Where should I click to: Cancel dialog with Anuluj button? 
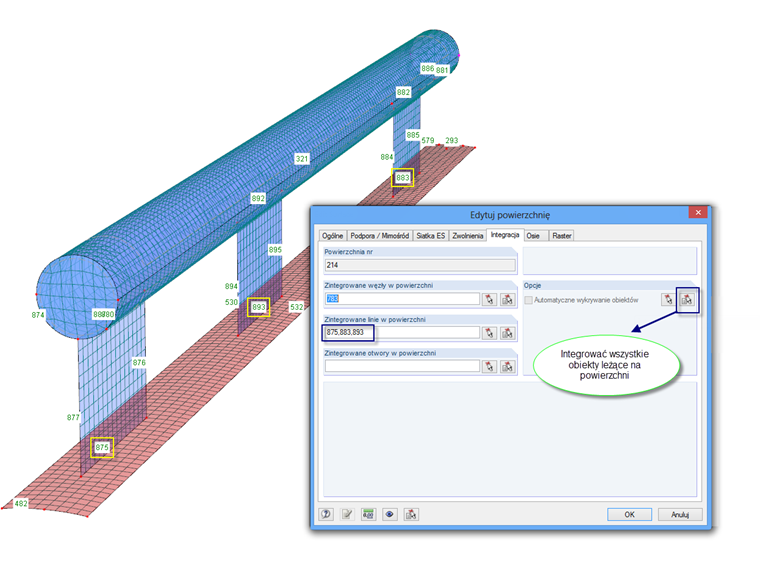tap(680, 514)
